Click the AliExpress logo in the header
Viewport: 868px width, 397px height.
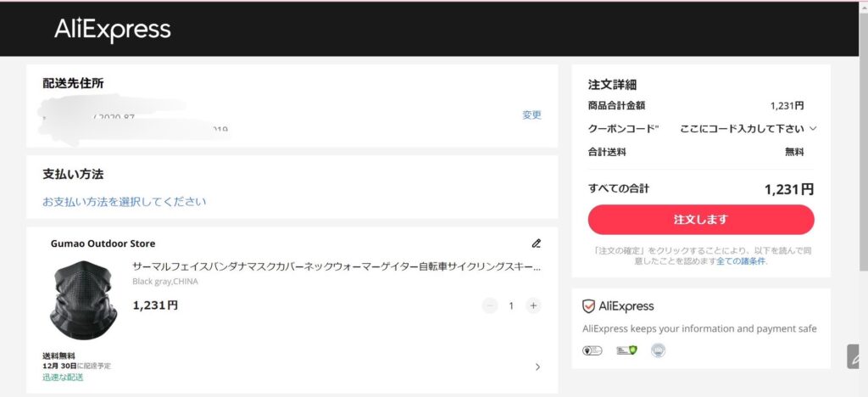[x=113, y=31]
